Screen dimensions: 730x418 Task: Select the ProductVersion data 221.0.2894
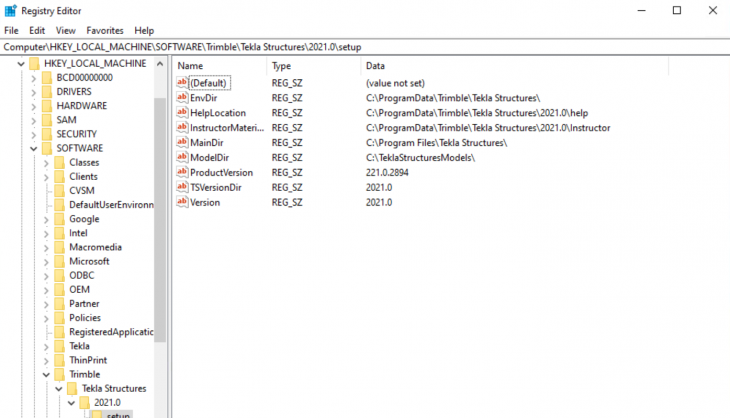387,172
